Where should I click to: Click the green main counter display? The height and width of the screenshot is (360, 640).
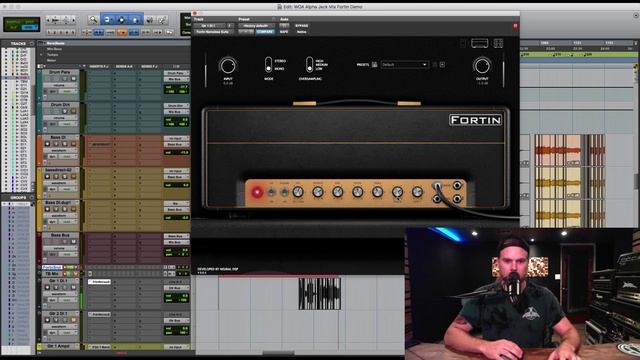click(22, 24)
